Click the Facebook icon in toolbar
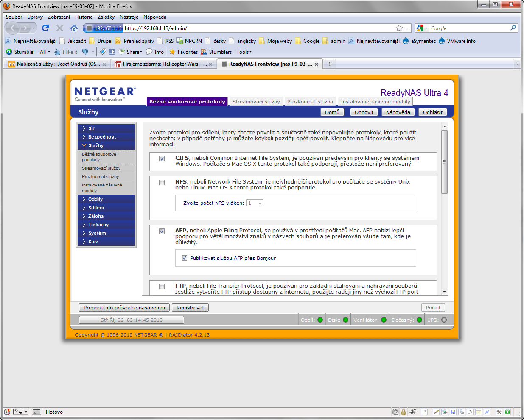Image resolution: width=524 pixels, height=420 pixels. (112, 52)
